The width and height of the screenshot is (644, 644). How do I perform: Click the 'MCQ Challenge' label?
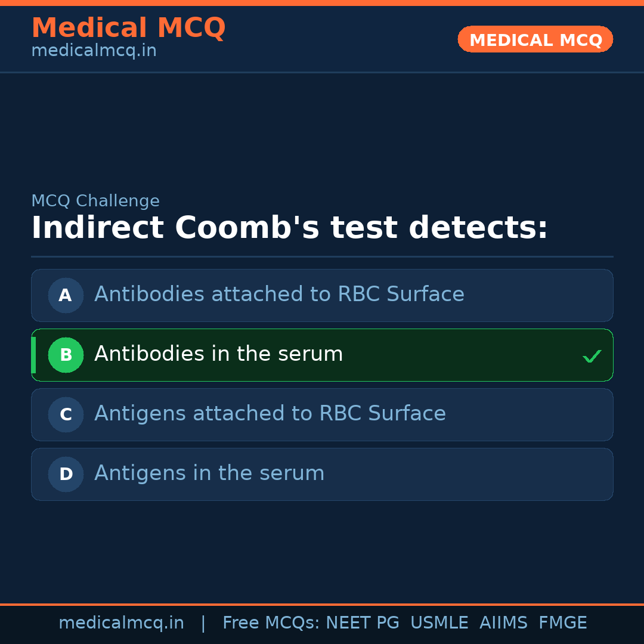click(x=95, y=201)
